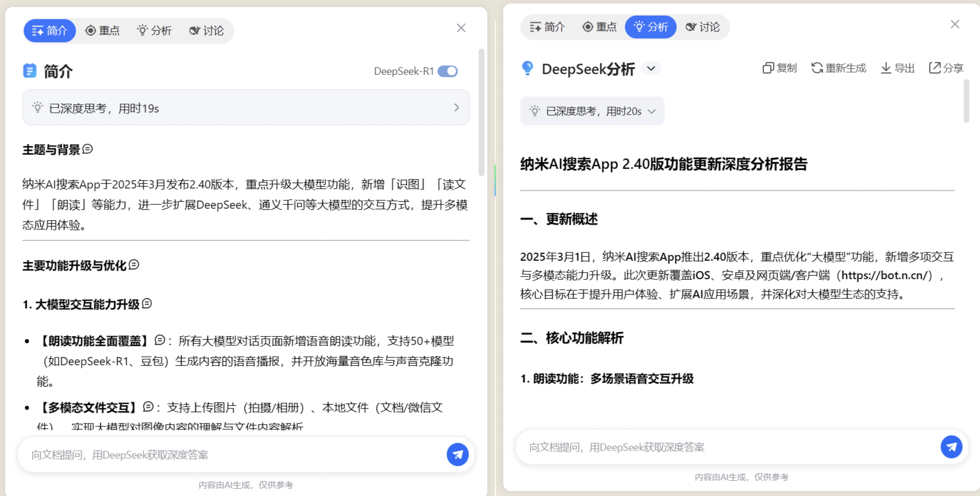Send question in right panel input

click(x=951, y=447)
